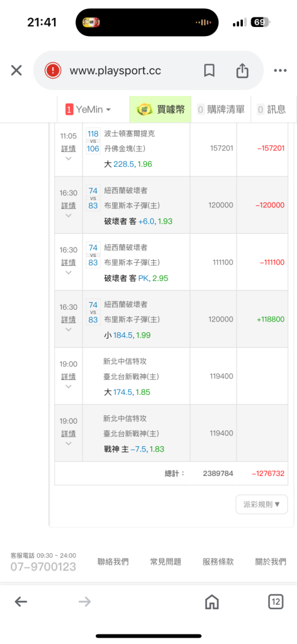This screenshot has width=297, height=644.
Task: Tap the red site security warning icon
Action: click(53, 71)
